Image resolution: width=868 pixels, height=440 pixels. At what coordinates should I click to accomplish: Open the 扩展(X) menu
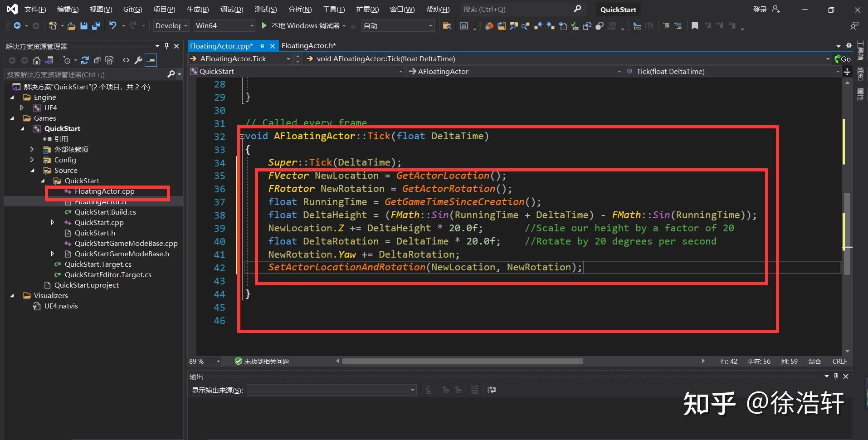point(367,9)
